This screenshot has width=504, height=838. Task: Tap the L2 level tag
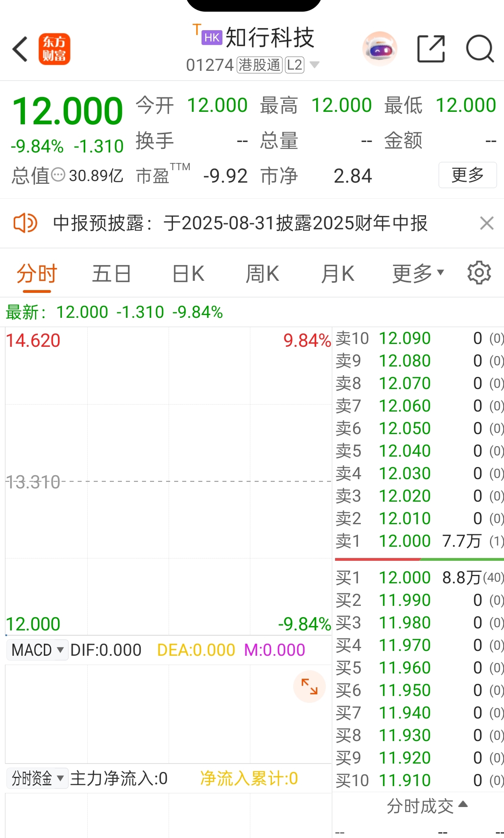tap(294, 65)
